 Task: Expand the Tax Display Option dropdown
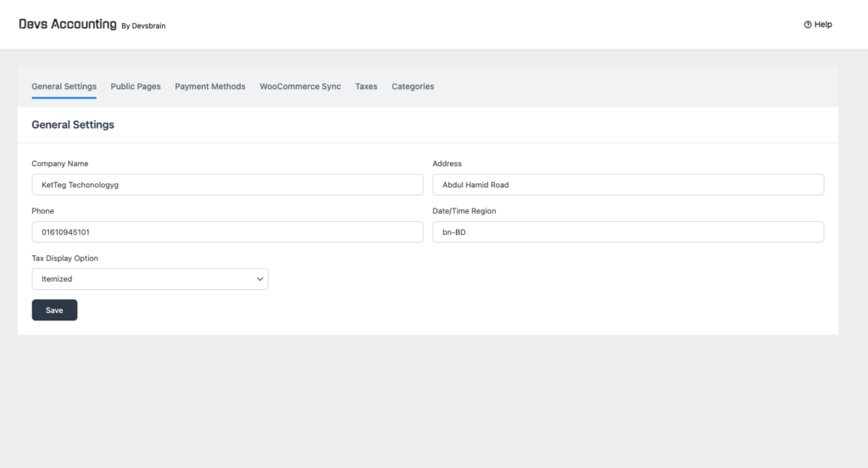click(x=150, y=279)
